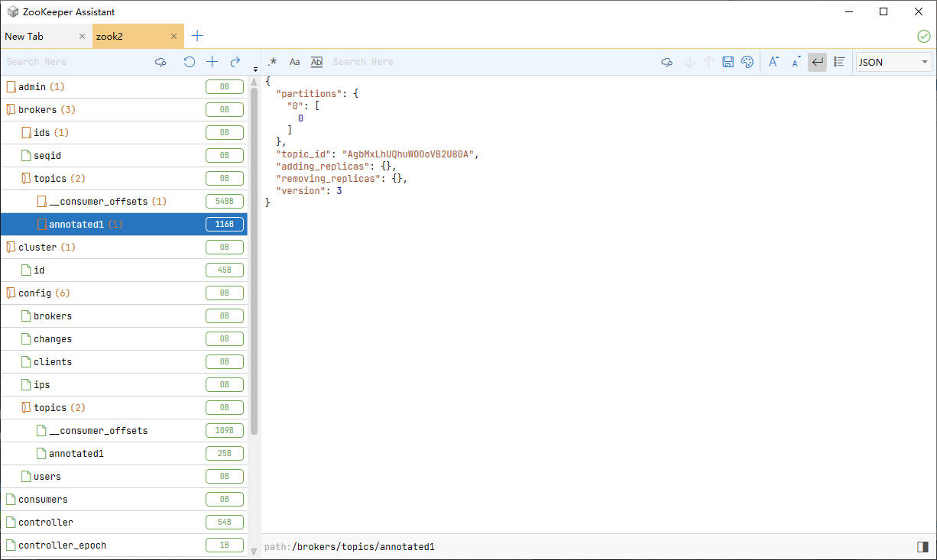Toggle the side panel layout icon in status bar
The width and height of the screenshot is (937, 560).
pyautogui.click(x=922, y=547)
